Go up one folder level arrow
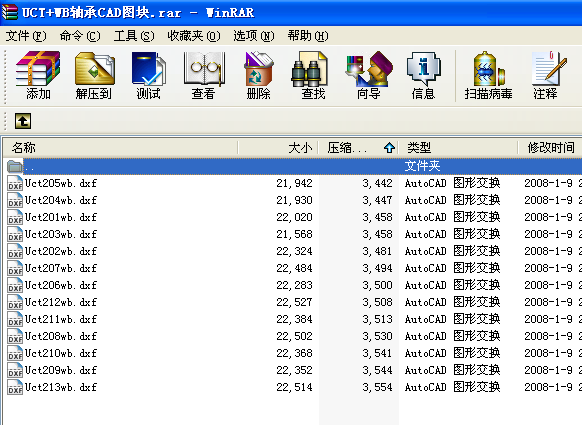 [23, 121]
